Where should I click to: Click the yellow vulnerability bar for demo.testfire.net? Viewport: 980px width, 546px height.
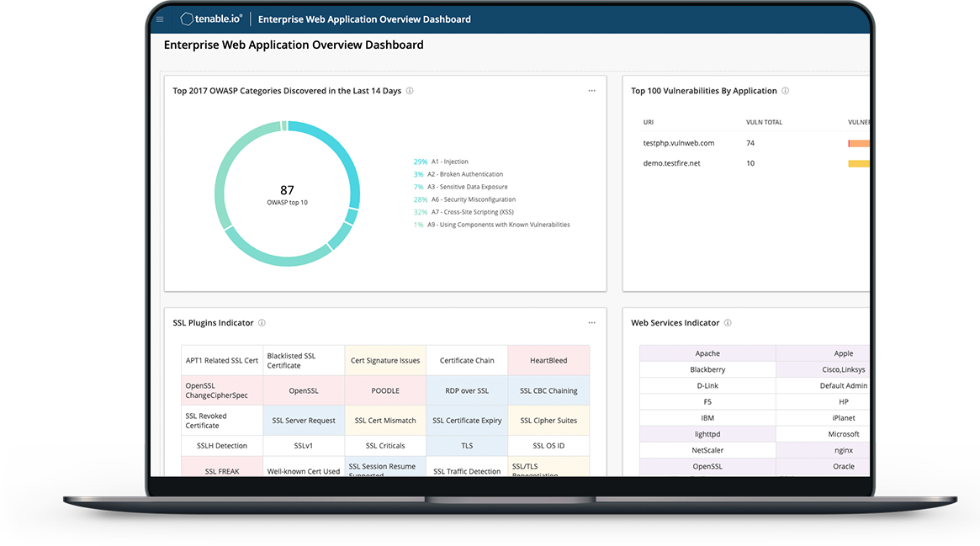click(859, 163)
